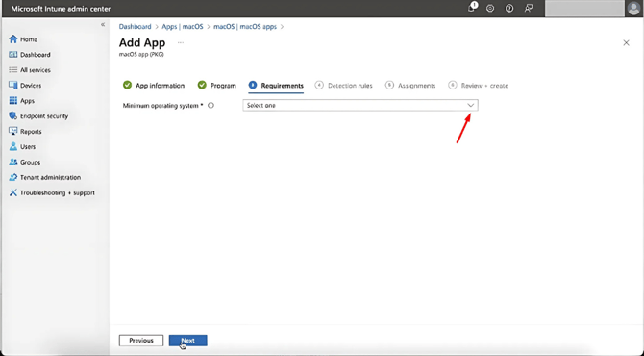Switch to App information step

pyautogui.click(x=154, y=86)
